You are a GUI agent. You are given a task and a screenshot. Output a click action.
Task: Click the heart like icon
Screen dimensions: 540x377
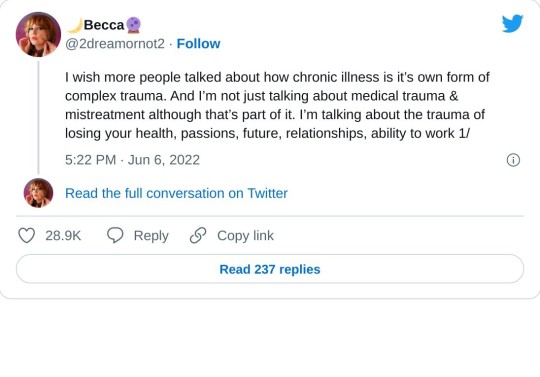(27, 235)
